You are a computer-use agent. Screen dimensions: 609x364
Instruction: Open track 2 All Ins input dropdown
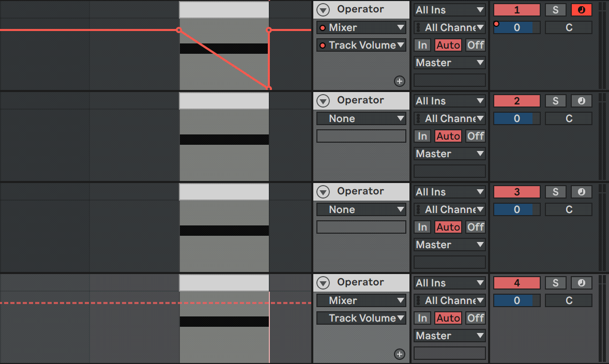[x=449, y=101]
